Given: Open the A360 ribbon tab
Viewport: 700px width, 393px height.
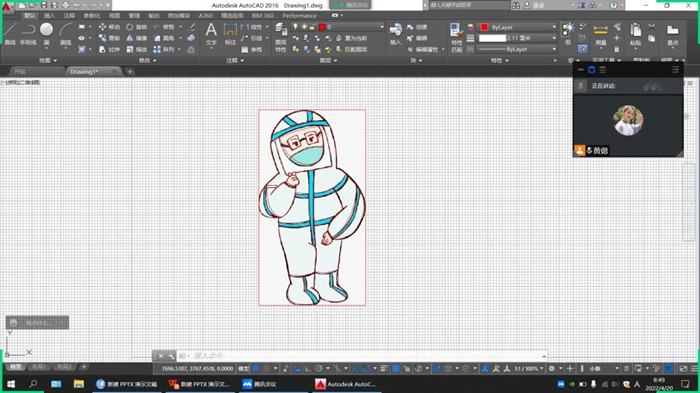Looking at the screenshot, I should 206,16.
